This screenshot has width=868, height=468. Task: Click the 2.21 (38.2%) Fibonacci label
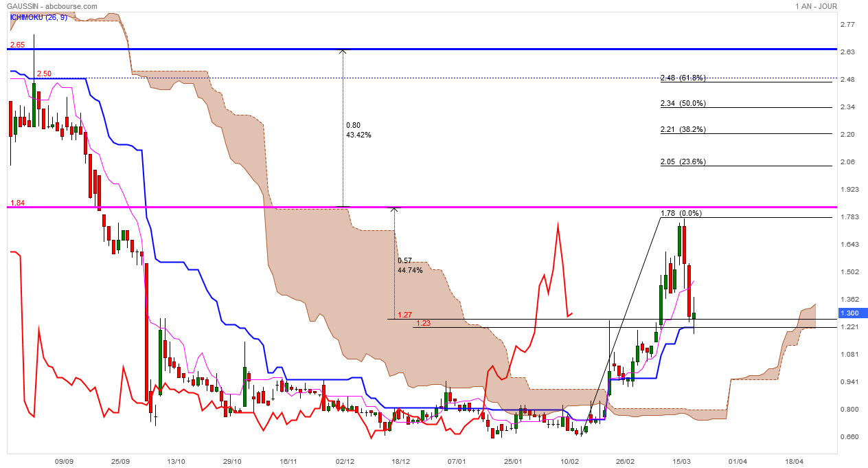coord(683,129)
